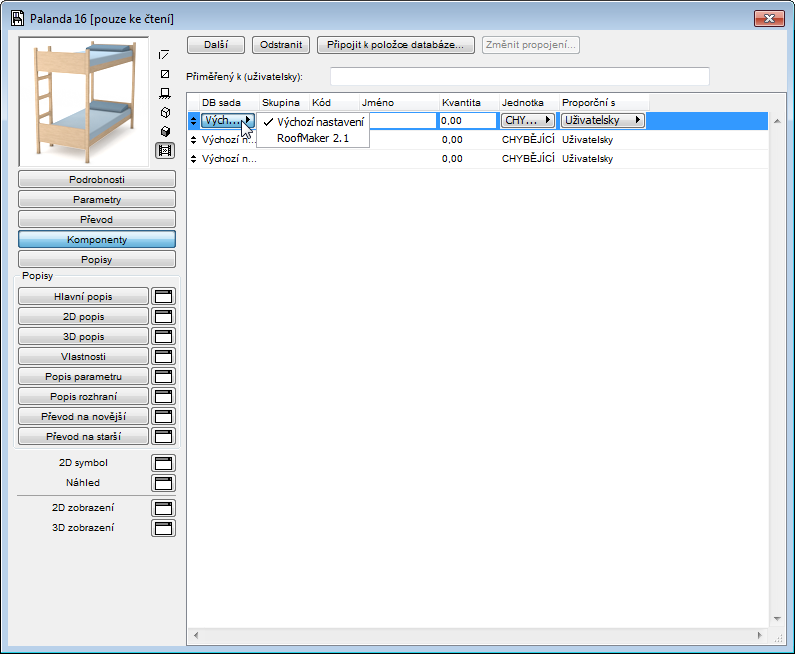Viewport: 795px width, 654px height.
Task: Open Převod na starší window icon
Action: [163, 437]
